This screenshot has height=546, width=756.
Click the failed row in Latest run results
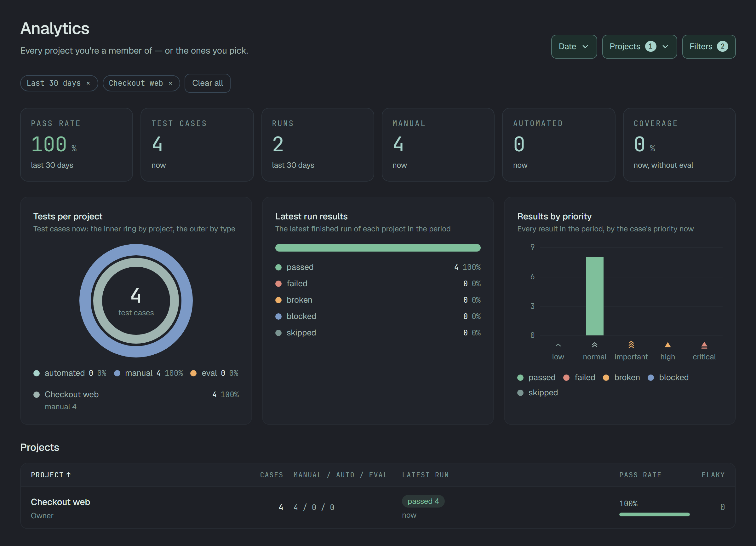click(378, 283)
